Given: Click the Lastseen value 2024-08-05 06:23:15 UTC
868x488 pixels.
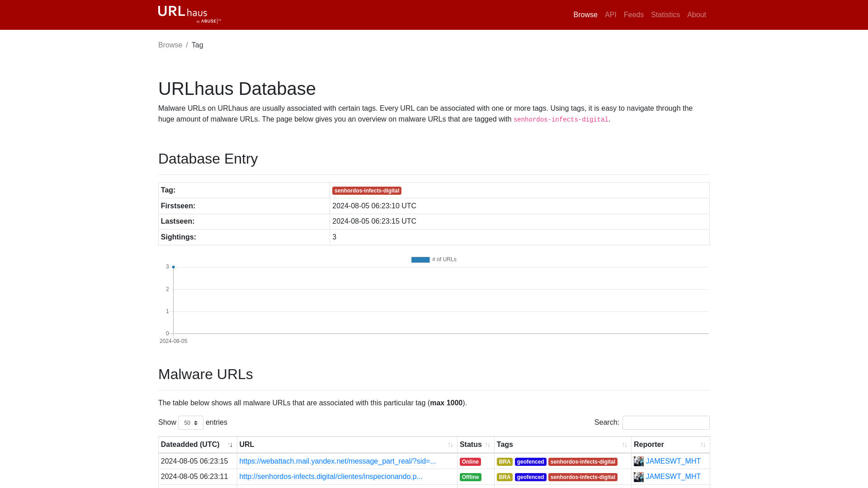Looking at the screenshot, I should 374,221.
